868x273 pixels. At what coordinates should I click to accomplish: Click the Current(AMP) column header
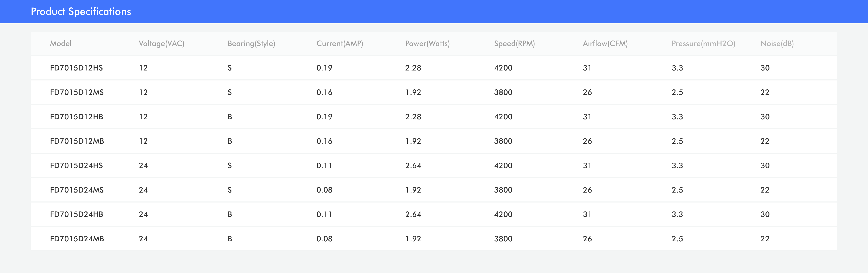click(339, 44)
